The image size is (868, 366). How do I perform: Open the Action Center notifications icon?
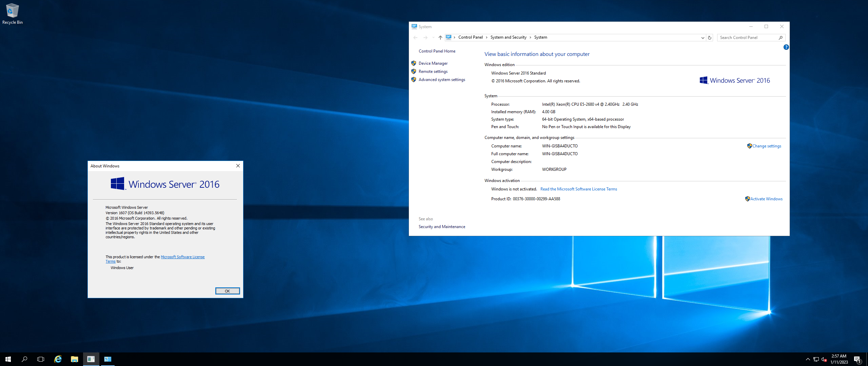(x=857, y=359)
